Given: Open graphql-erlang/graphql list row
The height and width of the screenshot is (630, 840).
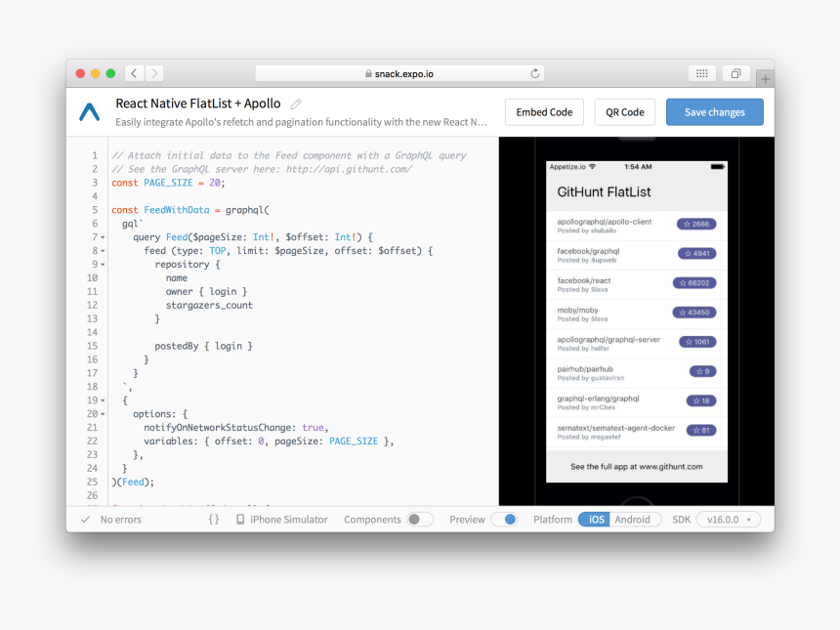Looking at the screenshot, I should [x=637, y=402].
